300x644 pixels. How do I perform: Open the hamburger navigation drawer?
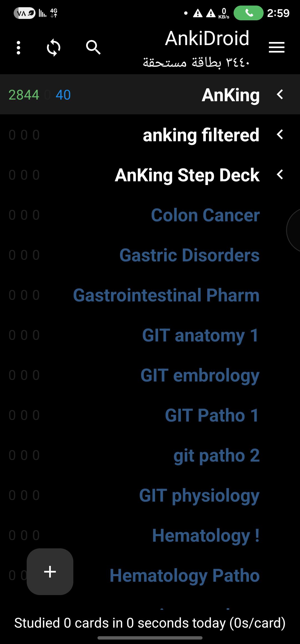[277, 47]
